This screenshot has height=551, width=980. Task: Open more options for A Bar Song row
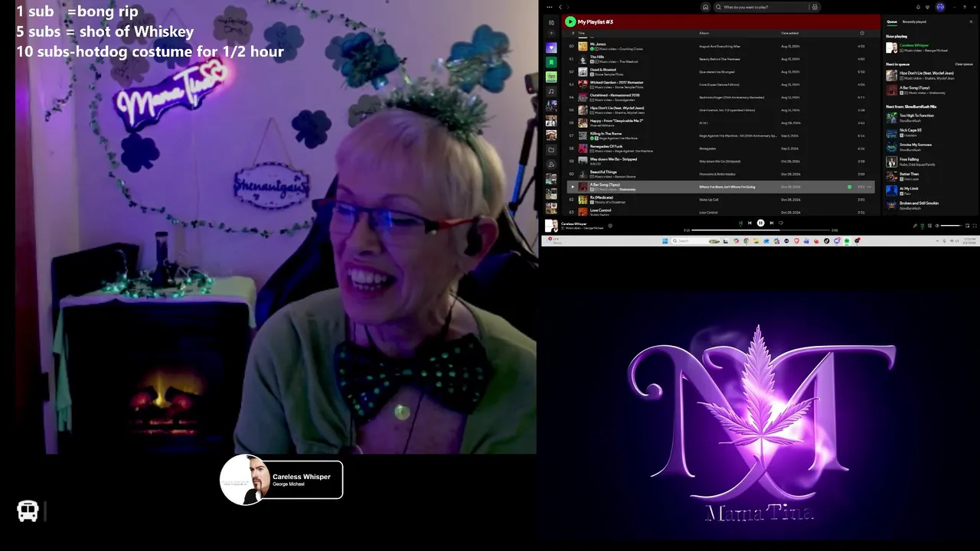tap(869, 187)
